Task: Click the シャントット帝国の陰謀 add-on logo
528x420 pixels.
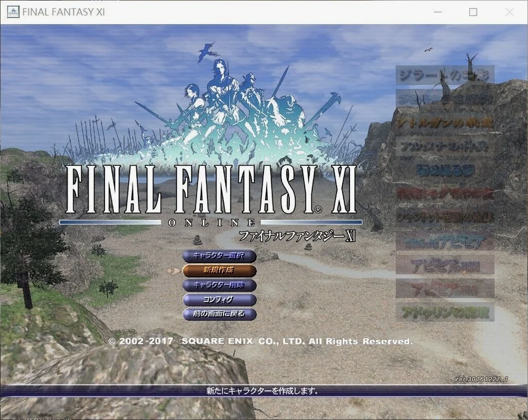Action: pyautogui.click(x=445, y=217)
